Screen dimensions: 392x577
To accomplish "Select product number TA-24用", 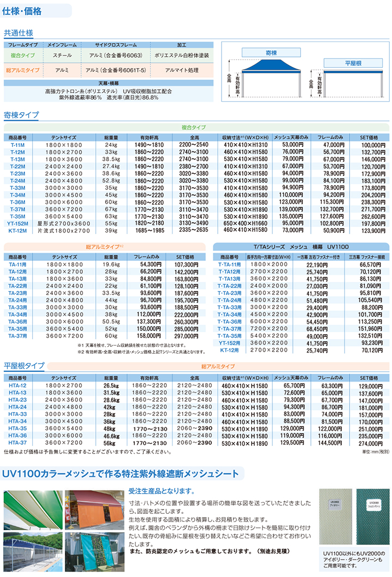I will (17, 300).
